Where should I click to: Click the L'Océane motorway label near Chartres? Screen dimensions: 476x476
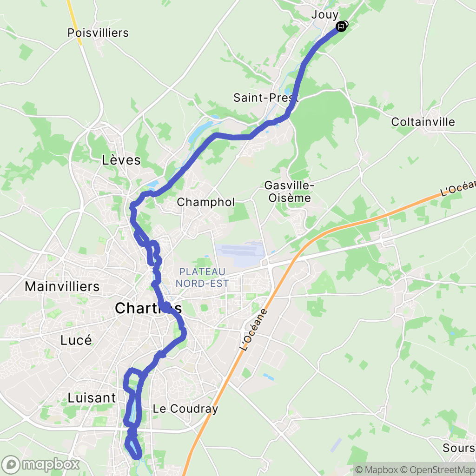[253, 330]
